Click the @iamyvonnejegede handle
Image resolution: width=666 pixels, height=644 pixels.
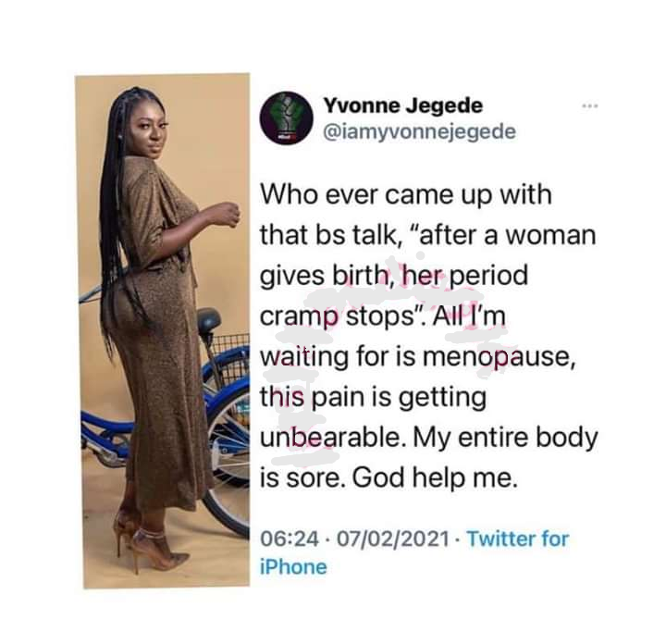420,131
